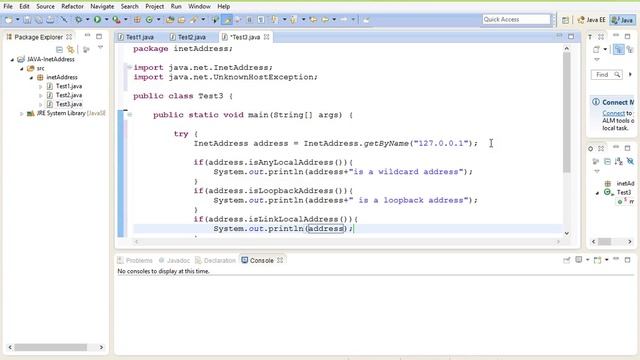
Task: Toggle Block Selection Mode in the toolbar
Action: (x=249, y=20)
